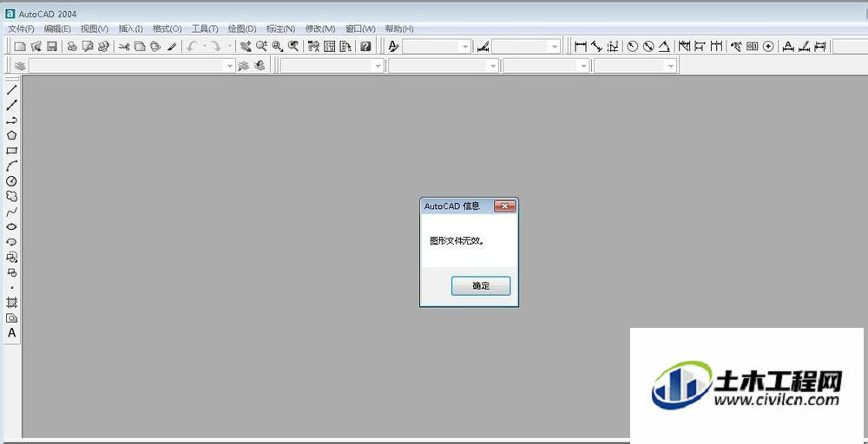Expand the Plot Style Control dropdown

pos(672,67)
